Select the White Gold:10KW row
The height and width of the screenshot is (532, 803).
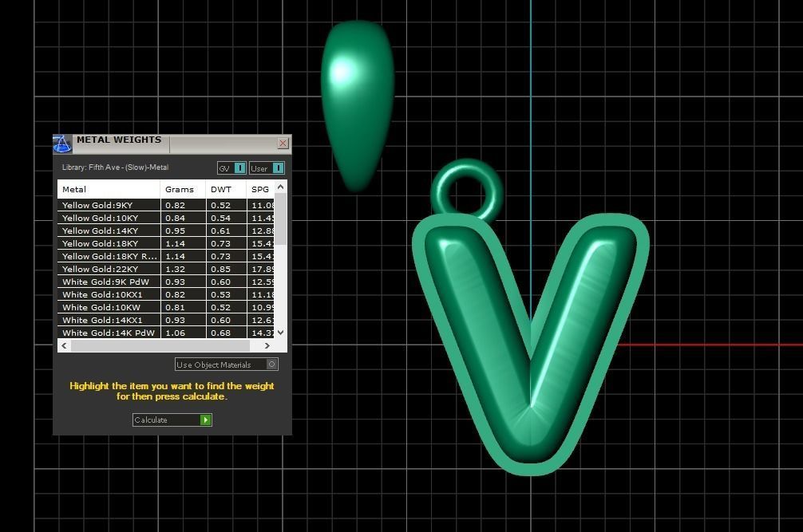[167, 307]
